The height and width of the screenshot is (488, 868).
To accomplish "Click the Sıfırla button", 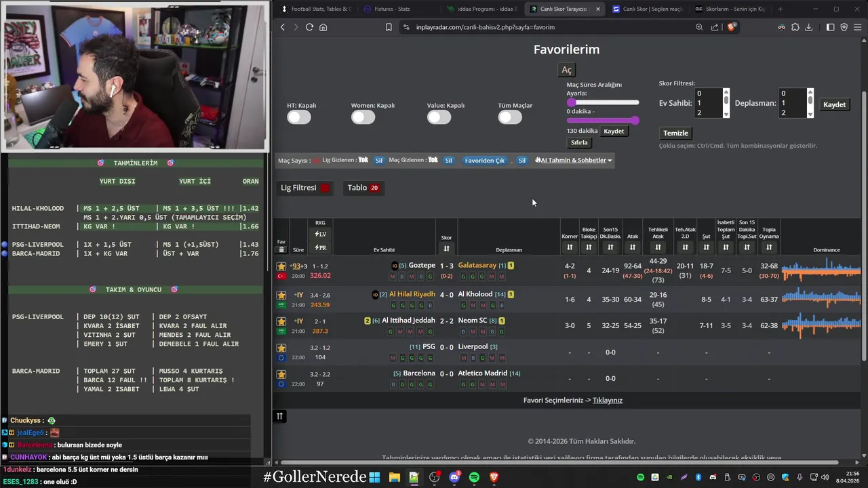I will 579,143.
